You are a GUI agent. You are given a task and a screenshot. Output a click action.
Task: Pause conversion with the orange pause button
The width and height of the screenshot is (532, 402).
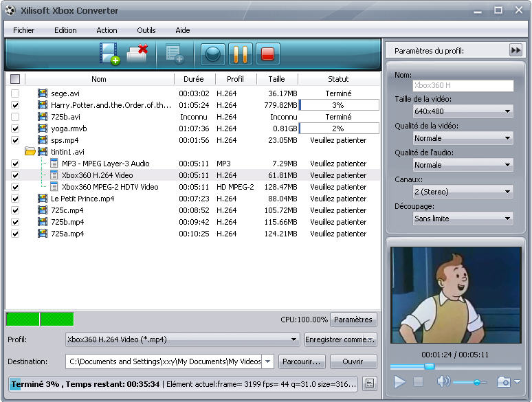click(x=240, y=54)
